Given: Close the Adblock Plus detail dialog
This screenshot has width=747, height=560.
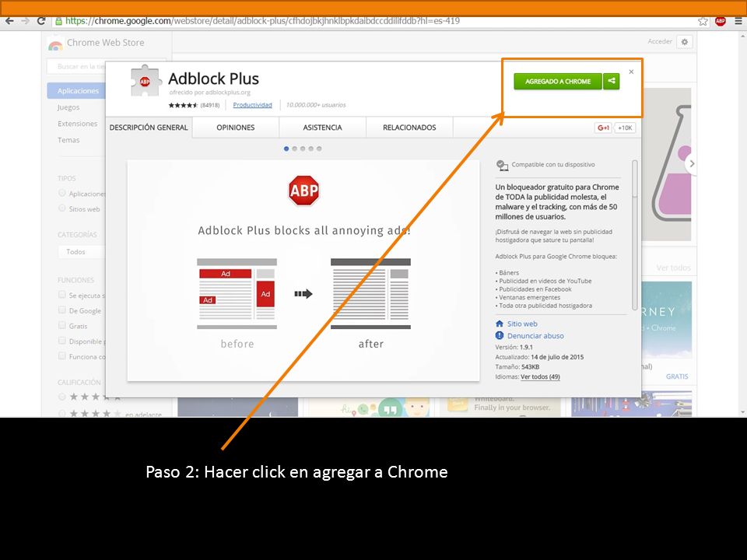Looking at the screenshot, I should click(x=631, y=72).
